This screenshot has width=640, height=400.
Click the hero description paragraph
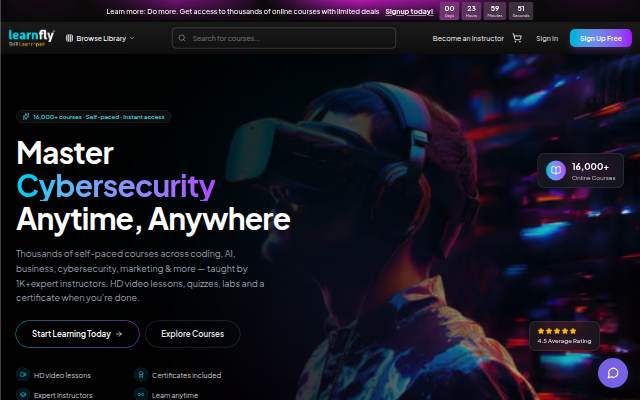(140, 276)
